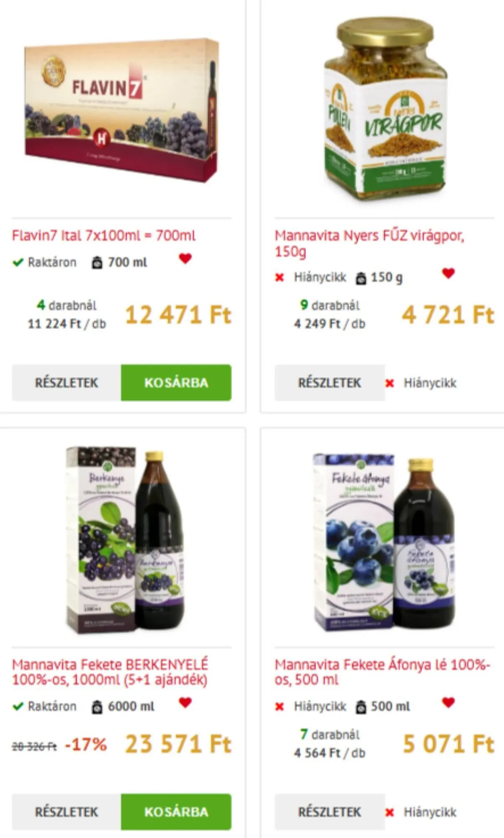
Task: Open RÉSZLETEK for Fekete BERKENYELÉ
Action: coord(67,812)
